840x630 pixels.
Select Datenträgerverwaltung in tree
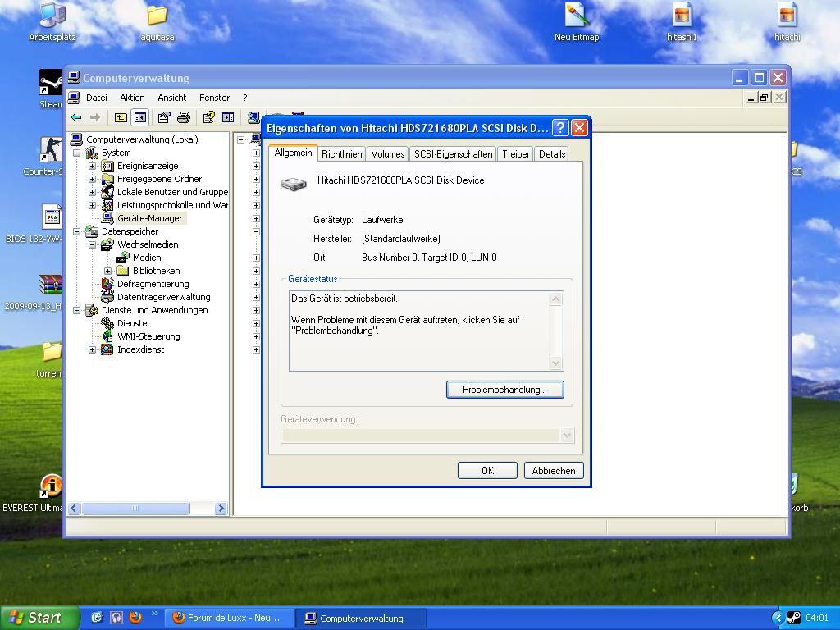click(x=163, y=297)
